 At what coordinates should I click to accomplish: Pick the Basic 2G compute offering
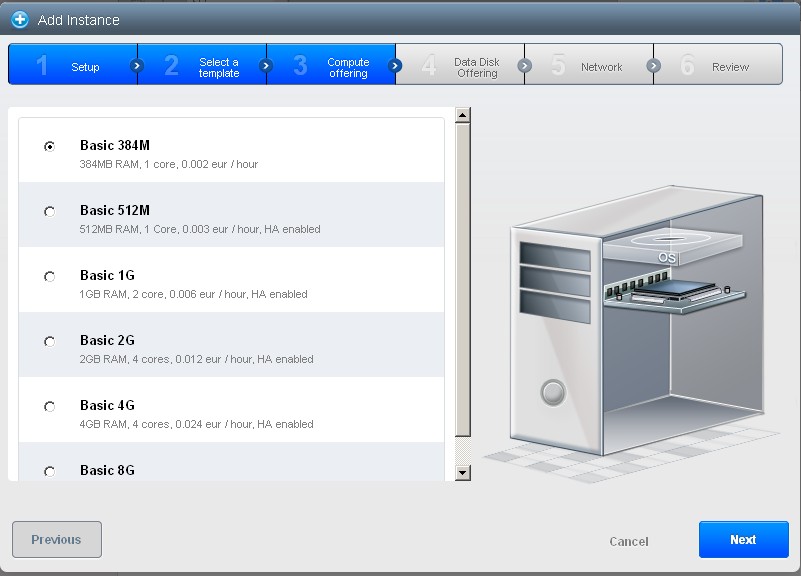49,341
